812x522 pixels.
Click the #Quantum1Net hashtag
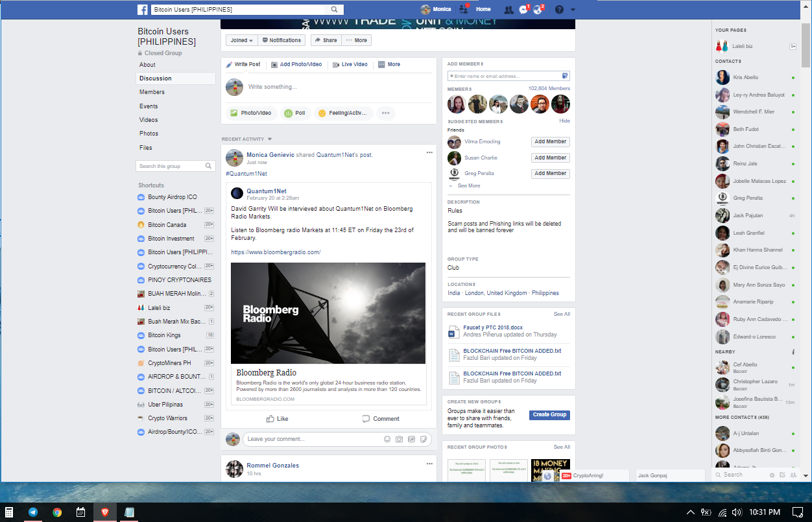[x=246, y=174]
